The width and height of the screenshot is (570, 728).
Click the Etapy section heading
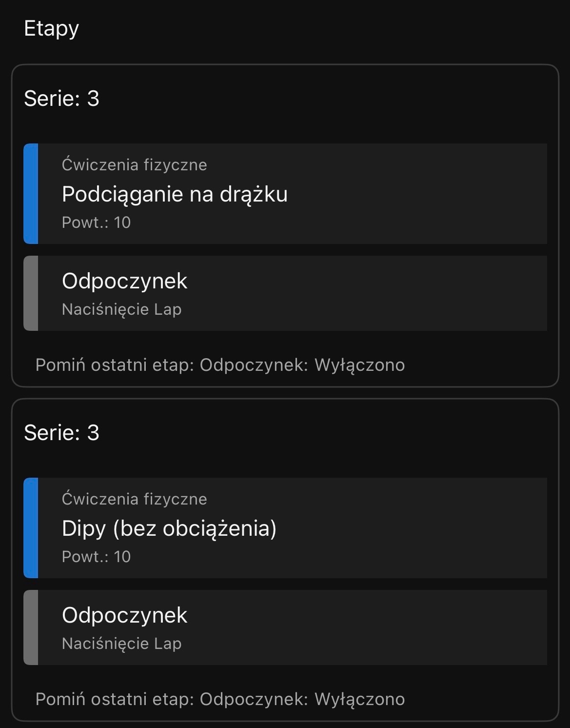click(51, 28)
